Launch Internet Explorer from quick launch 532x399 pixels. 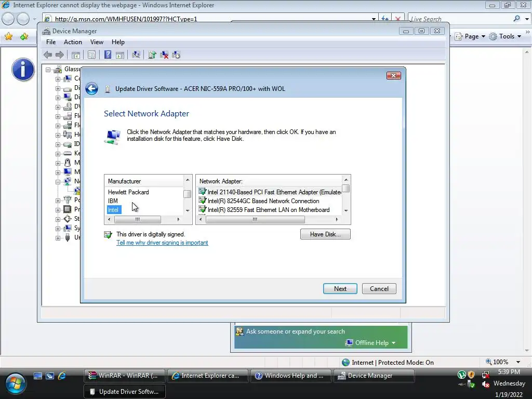point(62,376)
